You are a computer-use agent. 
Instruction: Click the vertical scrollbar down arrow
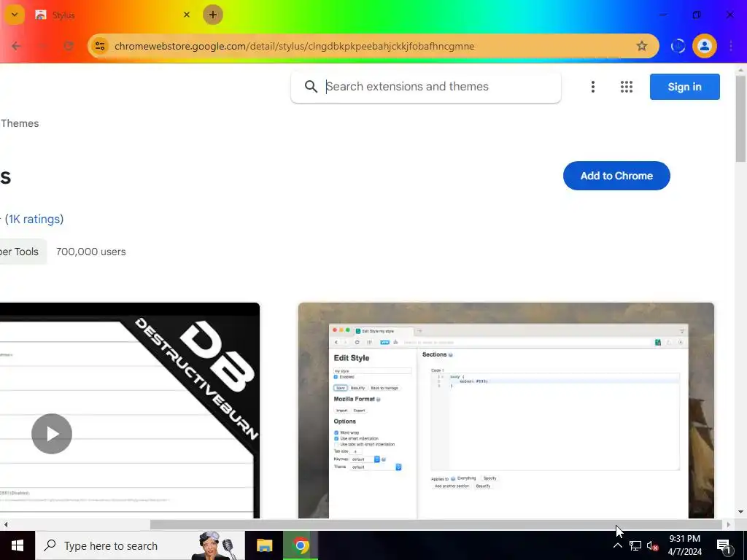coord(740,513)
